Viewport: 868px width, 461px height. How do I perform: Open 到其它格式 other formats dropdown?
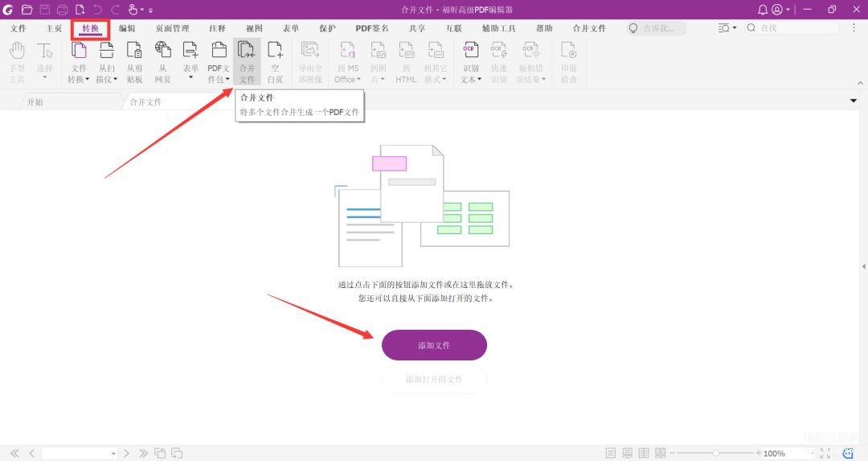[x=436, y=63]
